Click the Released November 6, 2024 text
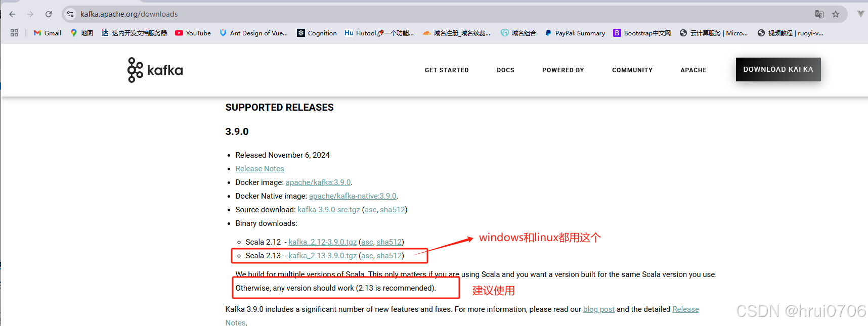868x326 pixels. (282, 155)
